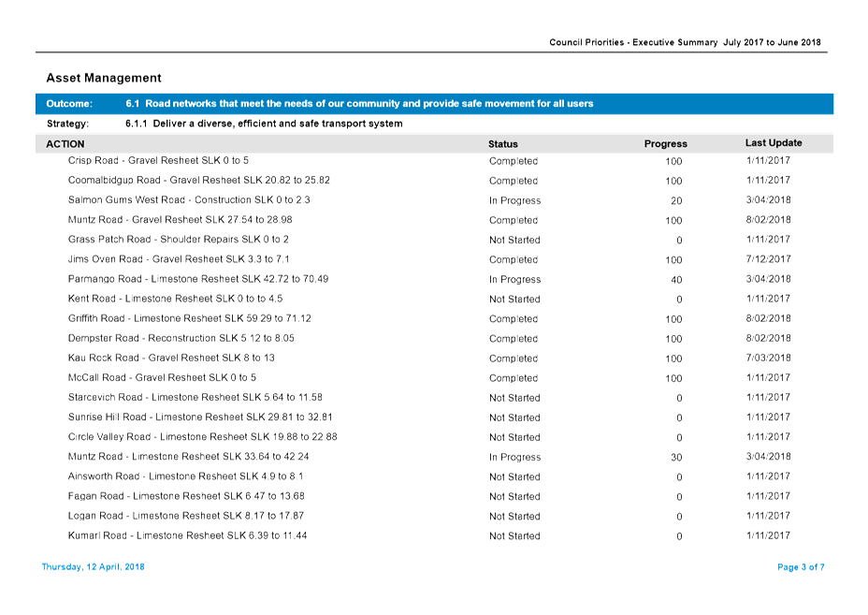
Task: Click last update 7/03/2018 for Kau Rock Road
Action: point(768,358)
